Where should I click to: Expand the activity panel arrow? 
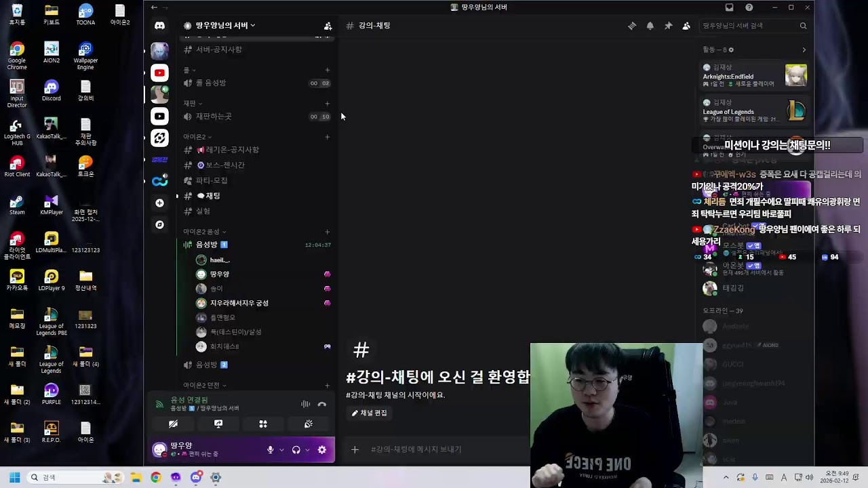804,49
